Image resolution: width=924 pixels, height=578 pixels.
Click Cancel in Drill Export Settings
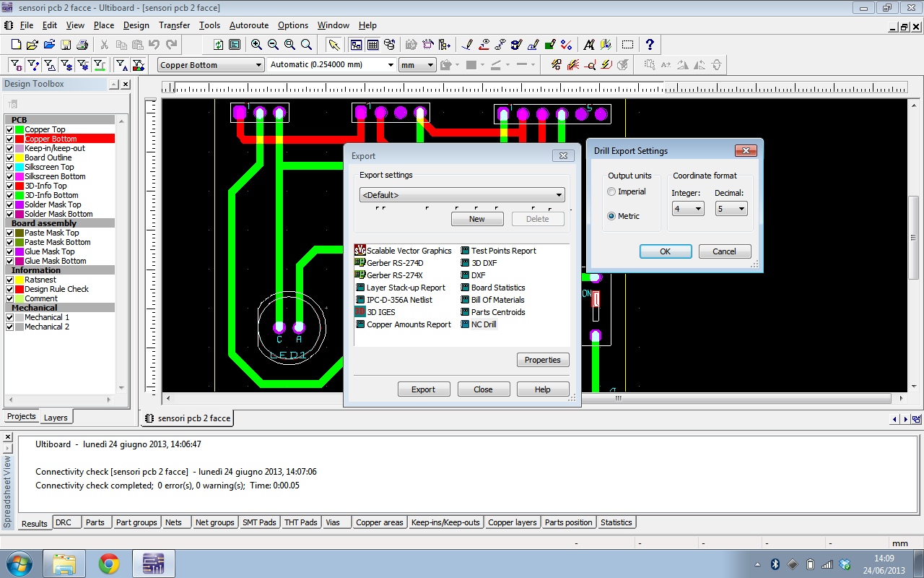tap(724, 251)
